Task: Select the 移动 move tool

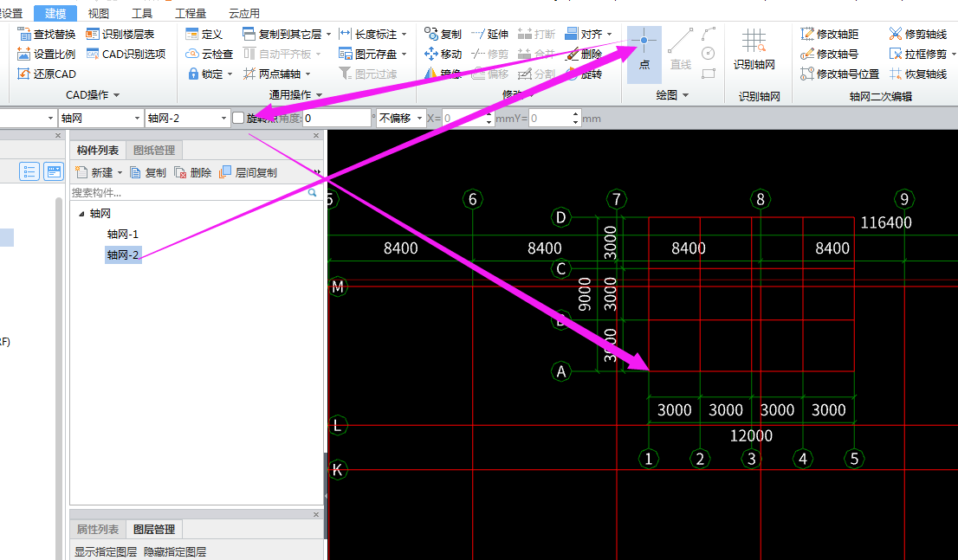Action: [x=443, y=54]
